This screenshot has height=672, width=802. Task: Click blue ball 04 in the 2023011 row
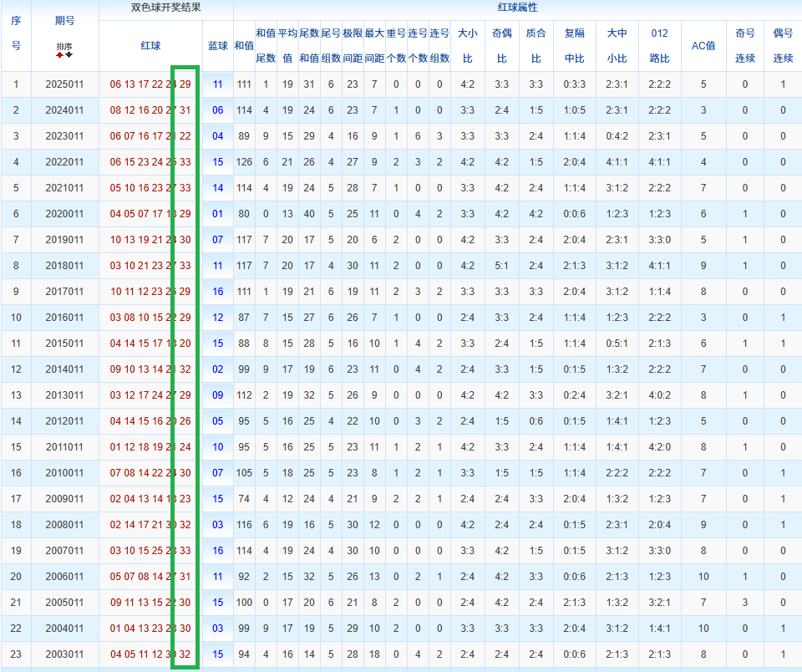218,136
